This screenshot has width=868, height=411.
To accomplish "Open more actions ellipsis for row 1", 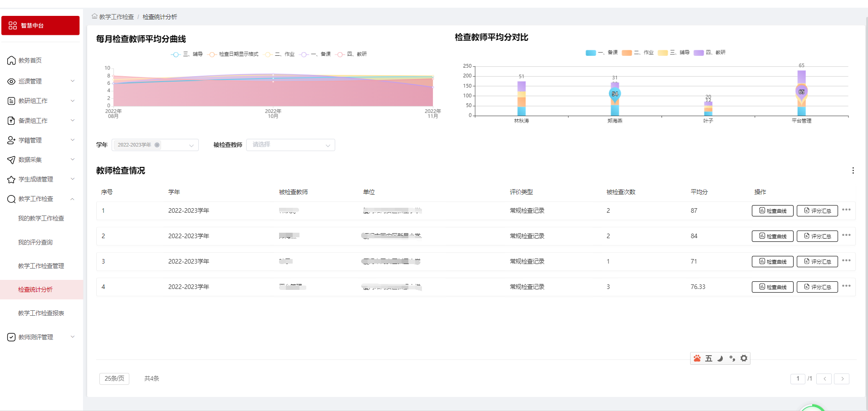I will [846, 210].
